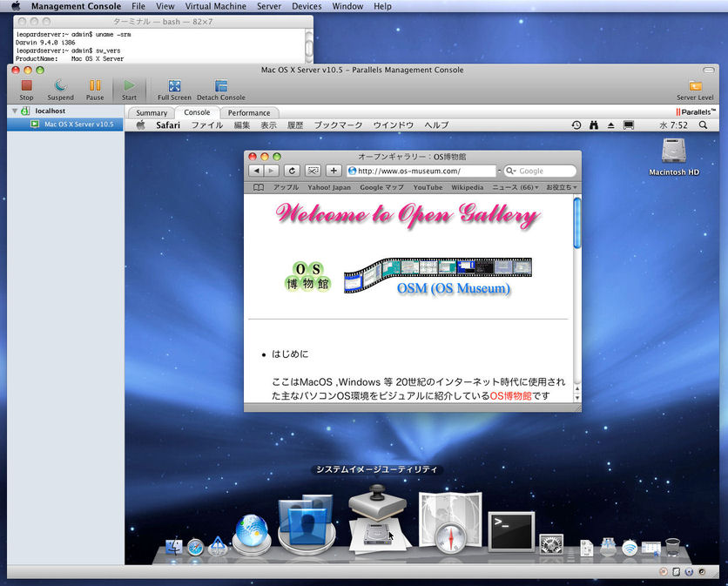Open the host Management Console menu
Image resolution: width=728 pixels, height=586 pixels.
coord(76,6)
